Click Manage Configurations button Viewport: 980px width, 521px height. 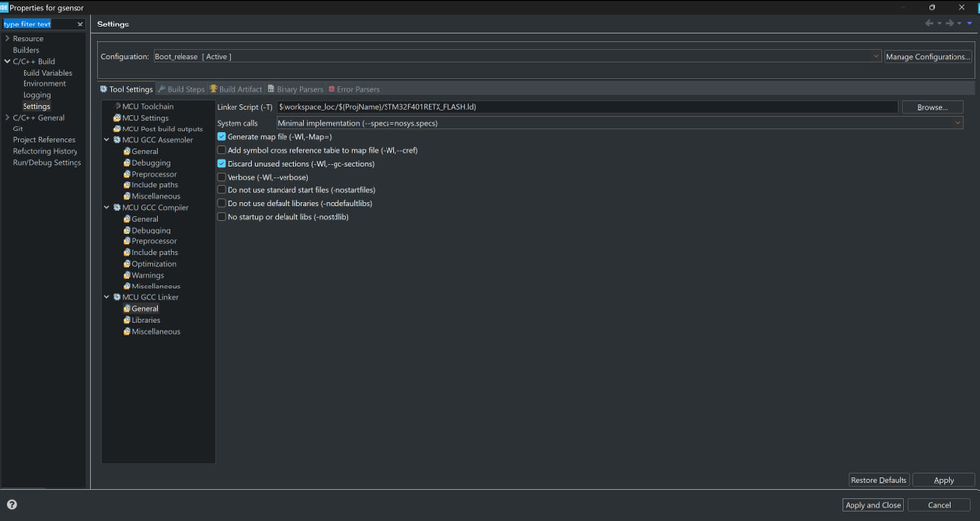click(x=927, y=56)
